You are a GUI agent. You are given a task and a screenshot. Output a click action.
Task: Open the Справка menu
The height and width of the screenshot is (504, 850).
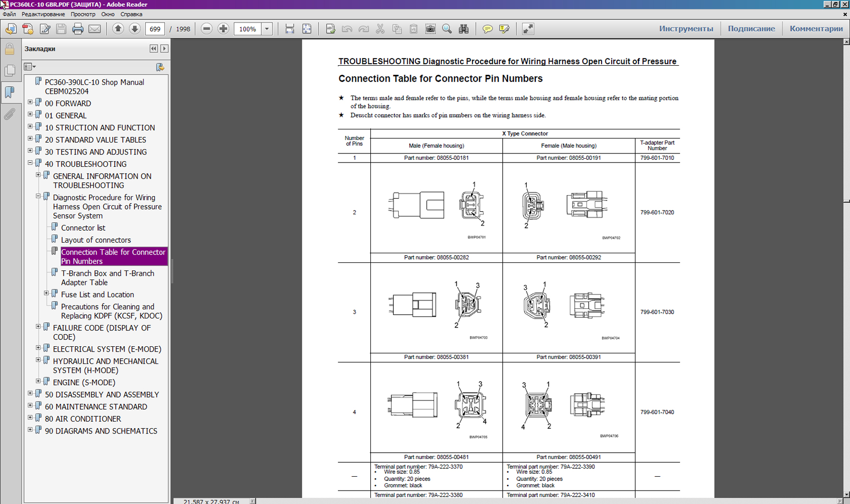point(131,14)
